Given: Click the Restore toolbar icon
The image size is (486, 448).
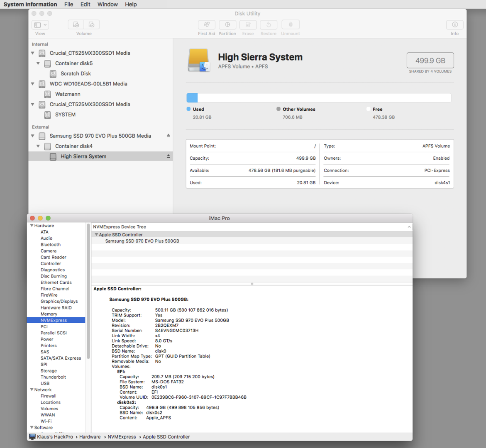Looking at the screenshot, I should tap(269, 25).
